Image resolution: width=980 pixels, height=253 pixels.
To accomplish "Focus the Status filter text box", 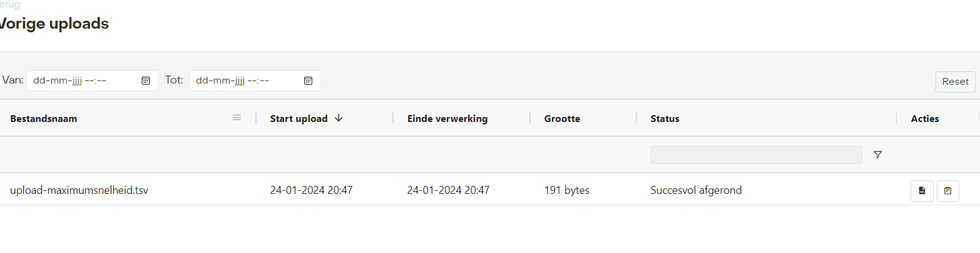I will (756, 155).
